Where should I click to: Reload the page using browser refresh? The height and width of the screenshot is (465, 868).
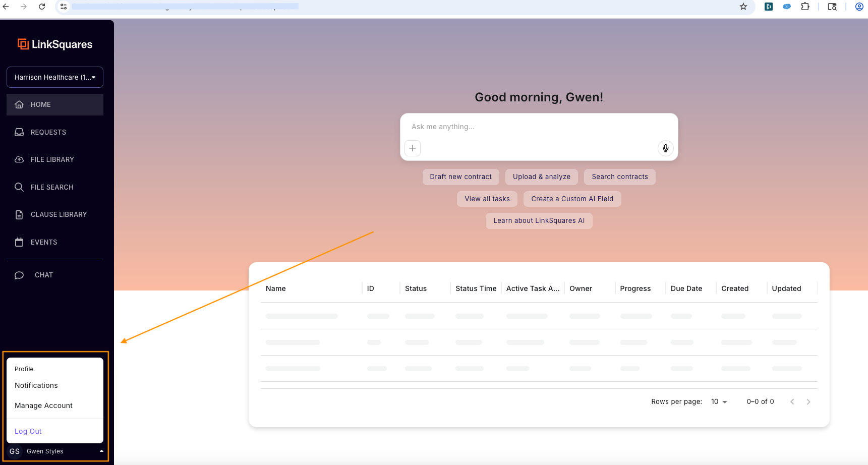[x=42, y=7]
